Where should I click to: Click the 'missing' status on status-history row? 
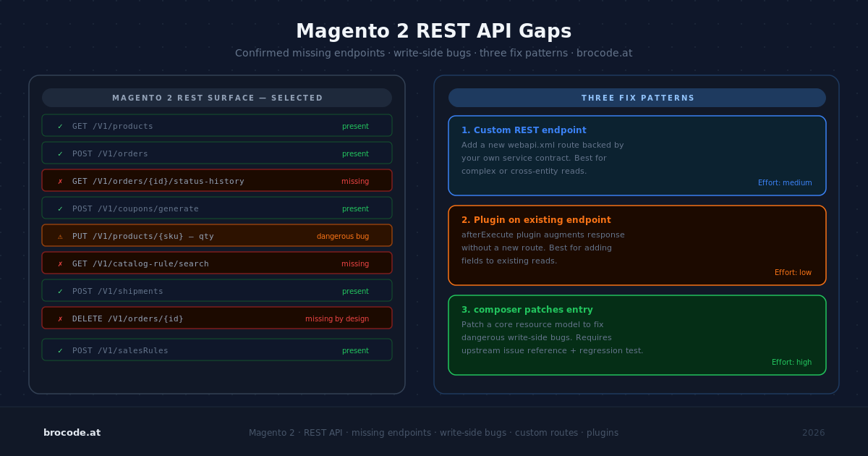355,181
